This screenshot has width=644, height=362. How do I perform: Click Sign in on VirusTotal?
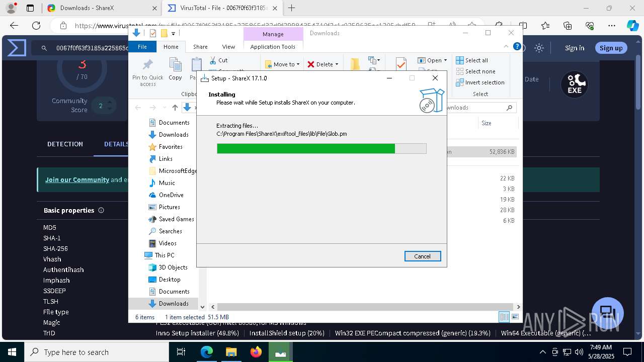pyautogui.click(x=575, y=48)
